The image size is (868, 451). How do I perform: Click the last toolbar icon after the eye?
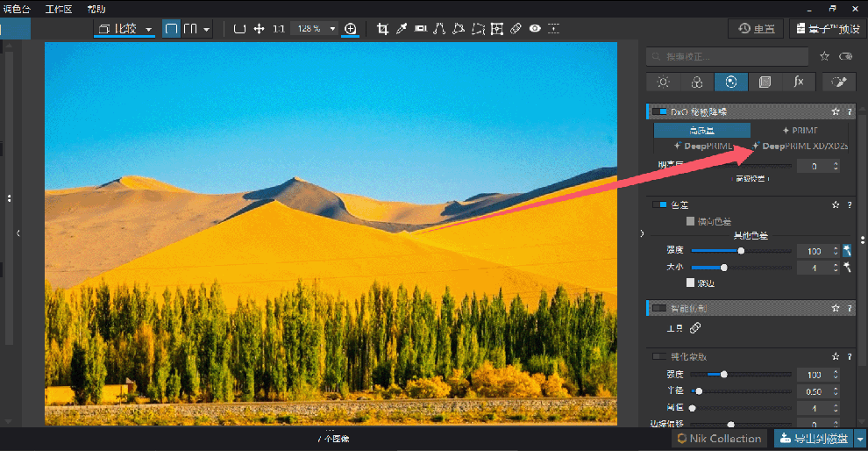[x=553, y=29]
